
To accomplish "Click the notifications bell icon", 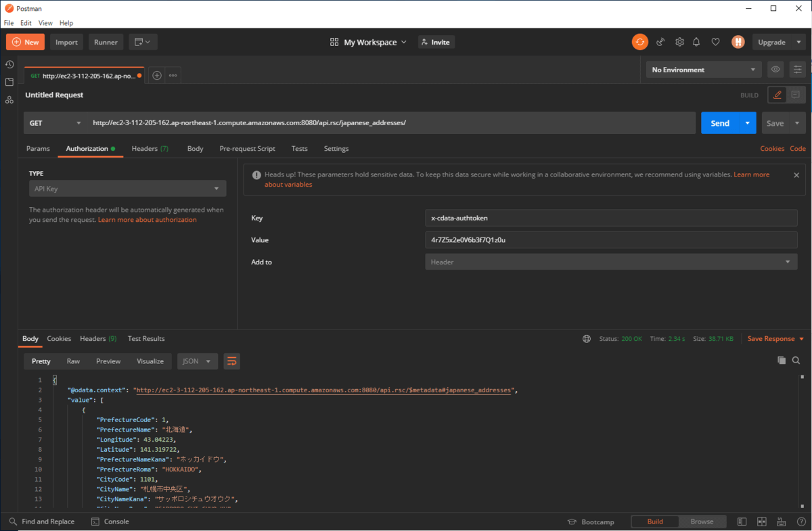I will [x=696, y=42].
